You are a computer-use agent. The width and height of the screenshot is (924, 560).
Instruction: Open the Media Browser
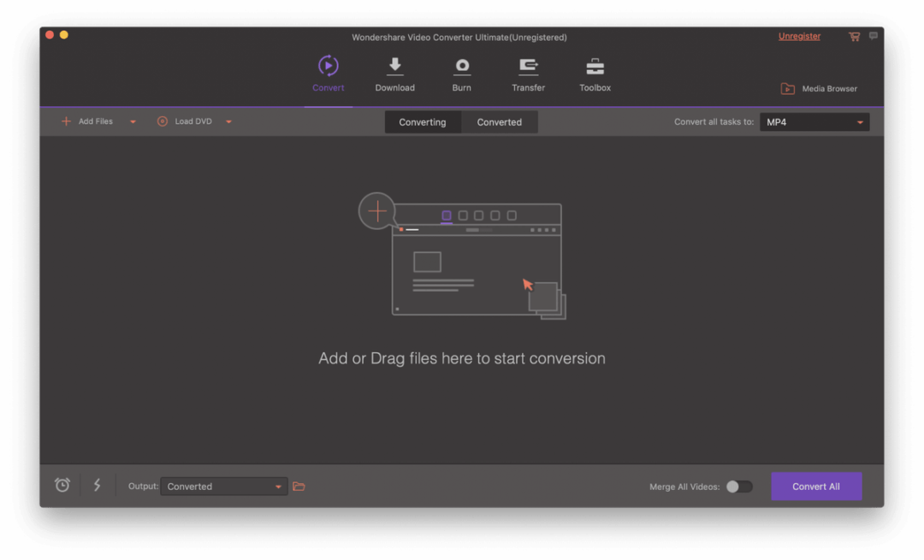coord(817,87)
